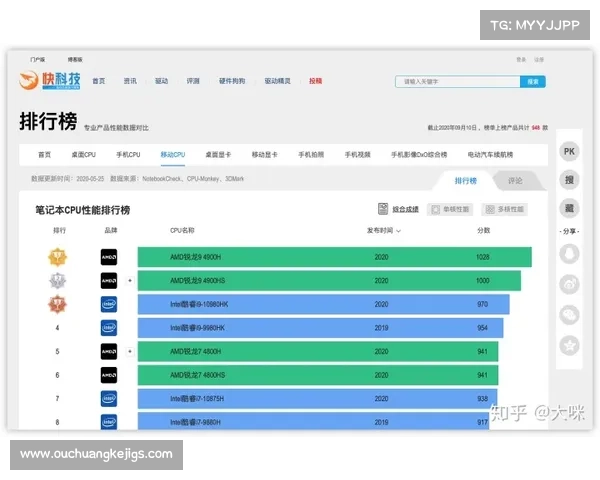This screenshot has height=480, width=600.
Task: Switch to 多核性能 multi-core view
Action: (505, 209)
